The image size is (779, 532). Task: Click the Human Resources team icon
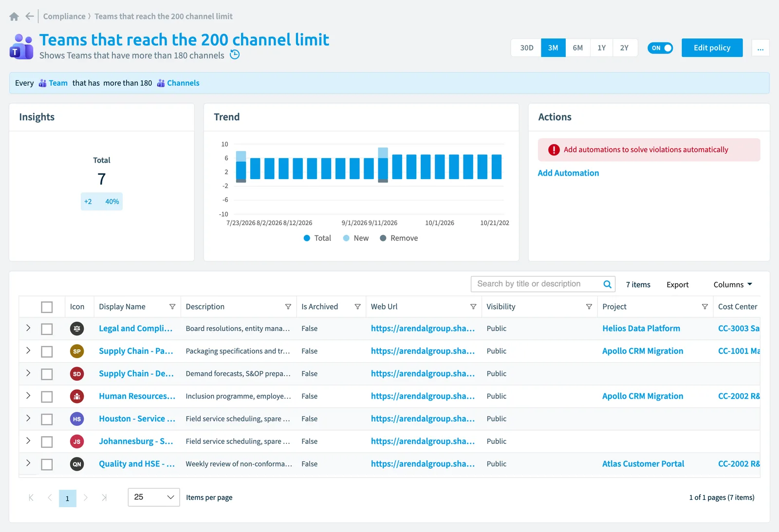[x=77, y=396]
